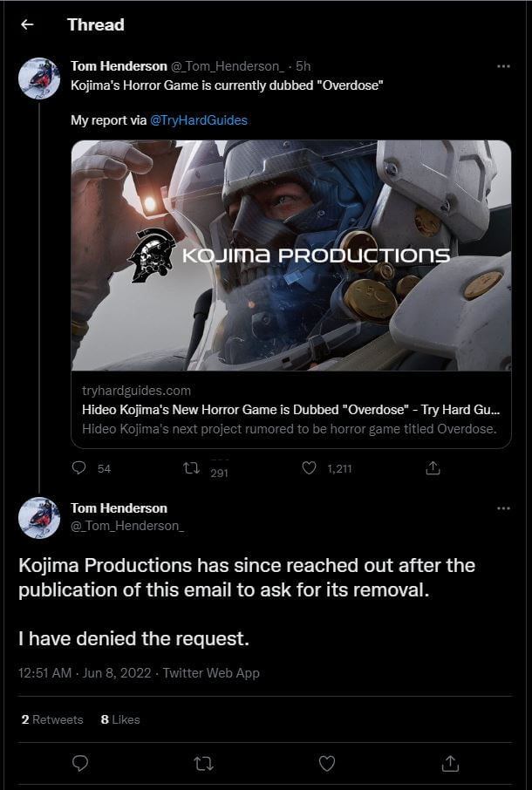This screenshot has width=532, height=790.
Task: Share the bottom tweet
Action: (450, 763)
